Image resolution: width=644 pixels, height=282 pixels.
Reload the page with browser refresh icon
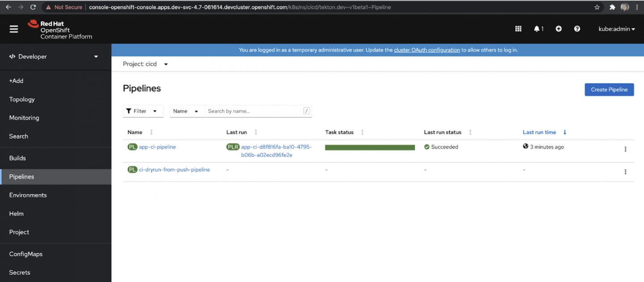point(33,7)
